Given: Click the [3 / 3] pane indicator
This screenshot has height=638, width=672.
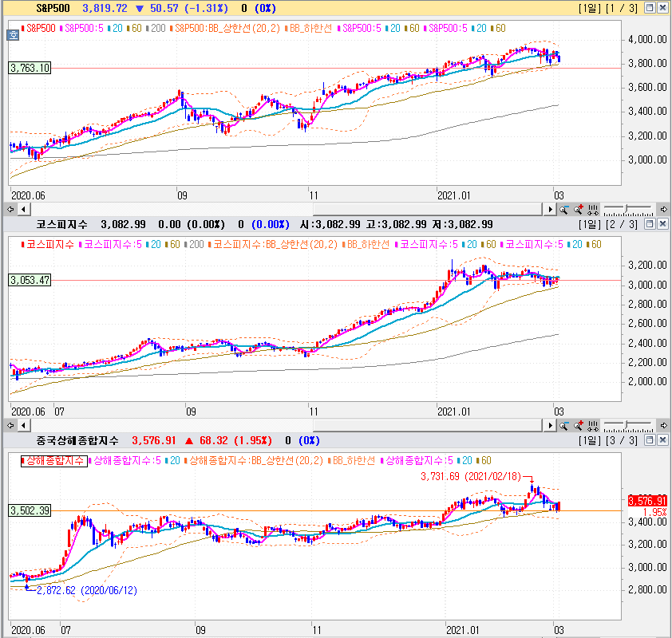Looking at the screenshot, I should pos(622,440).
